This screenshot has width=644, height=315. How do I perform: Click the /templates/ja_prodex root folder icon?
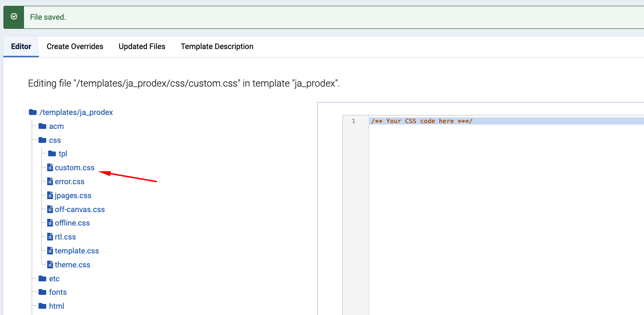[33, 113]
